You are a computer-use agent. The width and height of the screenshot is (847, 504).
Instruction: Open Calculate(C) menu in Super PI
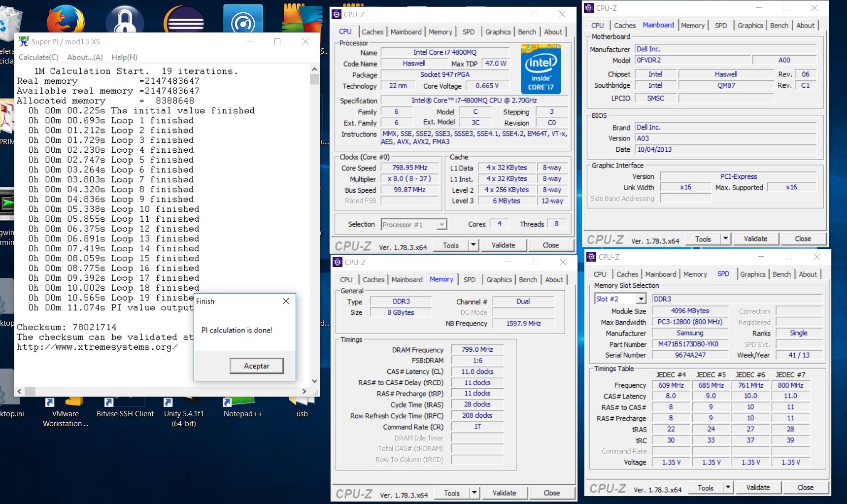coord(38,57)
